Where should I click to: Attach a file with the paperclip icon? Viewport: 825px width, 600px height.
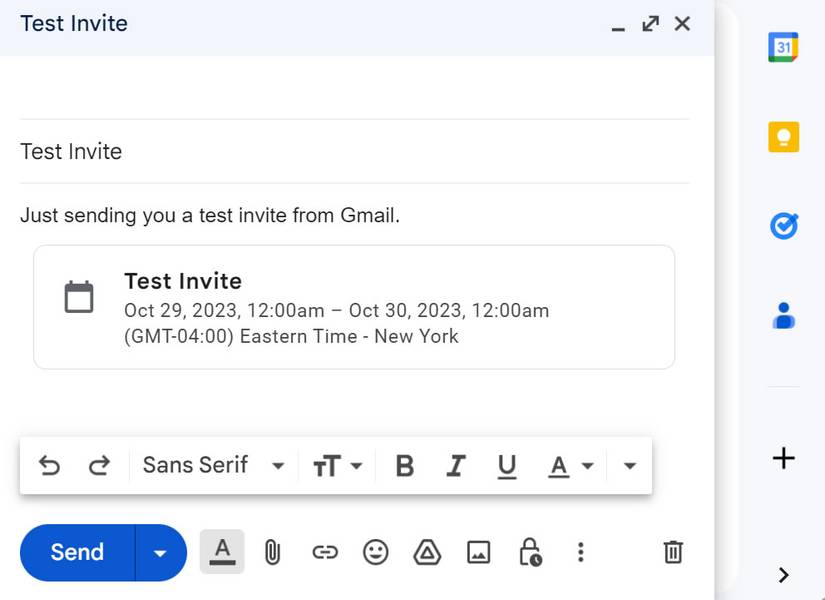point(271,552)
